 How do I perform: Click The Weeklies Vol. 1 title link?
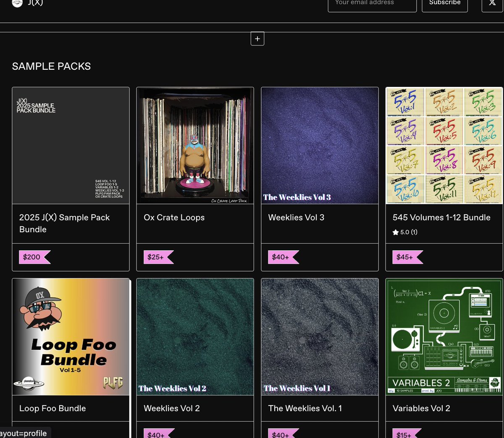click(x=305, y=408)
